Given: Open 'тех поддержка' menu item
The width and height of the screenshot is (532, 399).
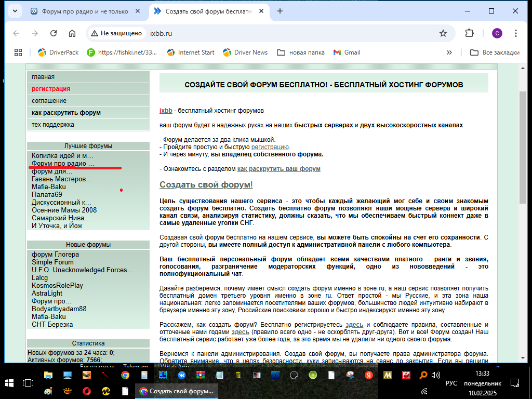Looking at the screenshot, I should tap(88, 125).
